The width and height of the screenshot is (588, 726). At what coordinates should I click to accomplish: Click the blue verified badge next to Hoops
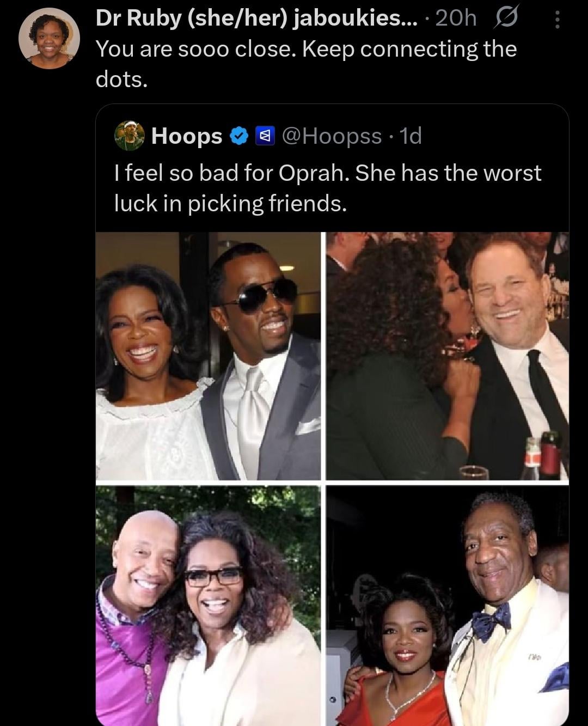point(239,136)
